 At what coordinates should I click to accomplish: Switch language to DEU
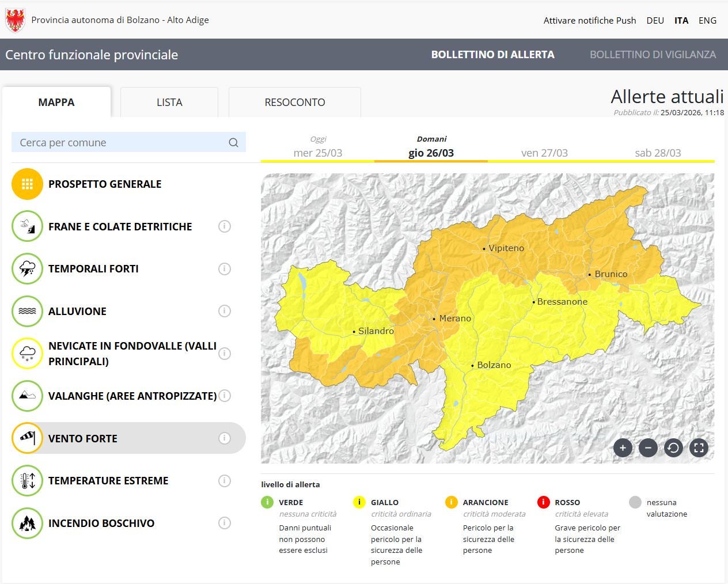click(655, 20)
